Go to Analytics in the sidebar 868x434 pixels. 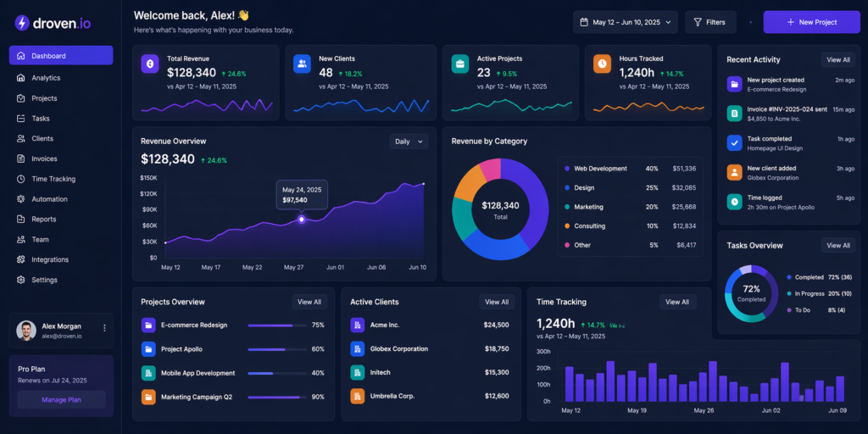click(46, 78)
